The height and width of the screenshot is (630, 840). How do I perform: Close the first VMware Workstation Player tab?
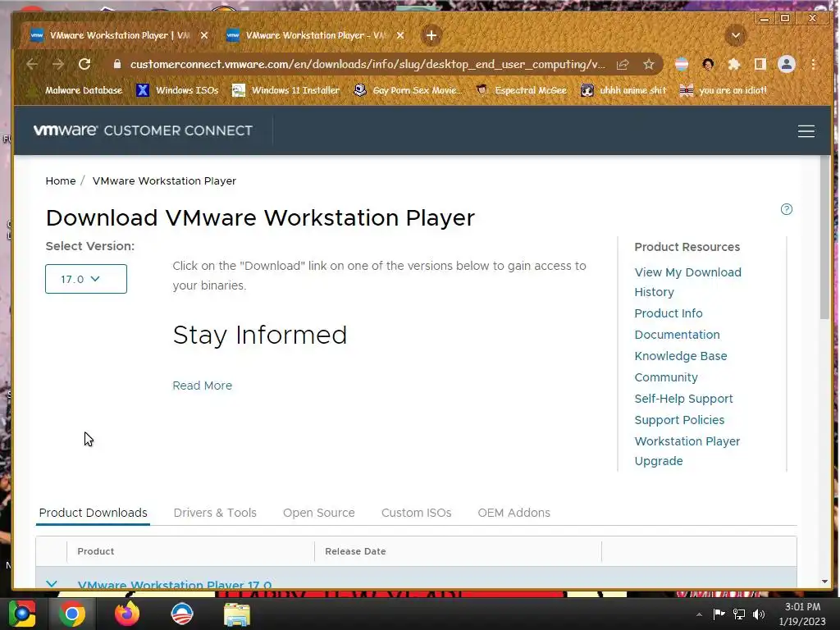point(204,35)
